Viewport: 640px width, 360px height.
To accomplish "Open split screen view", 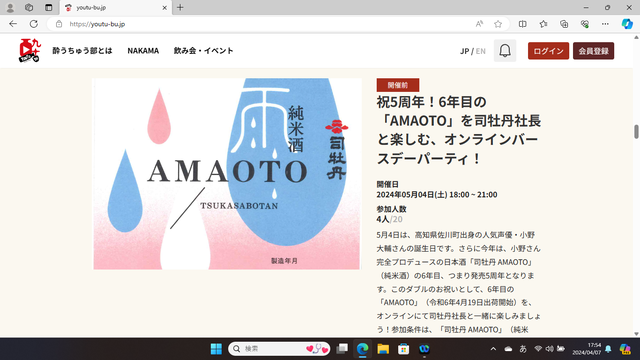I will [x=522, y=24].
